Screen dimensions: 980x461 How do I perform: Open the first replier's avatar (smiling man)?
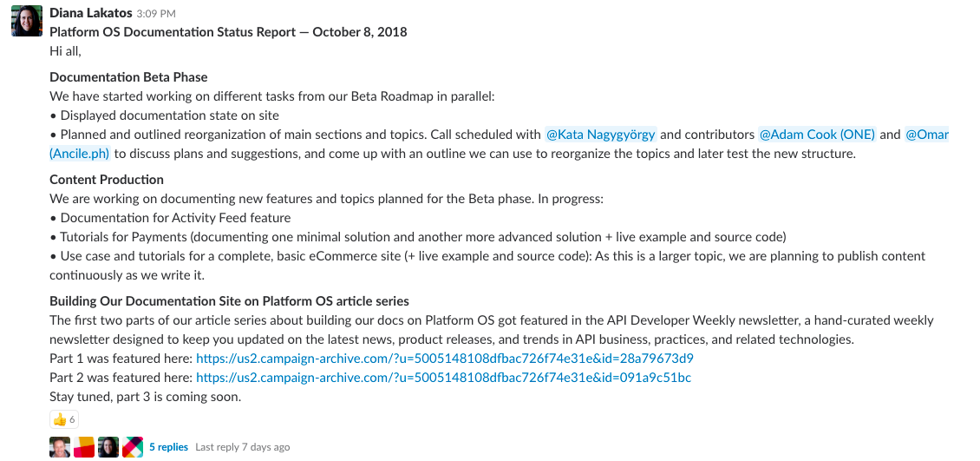[60, 447]
